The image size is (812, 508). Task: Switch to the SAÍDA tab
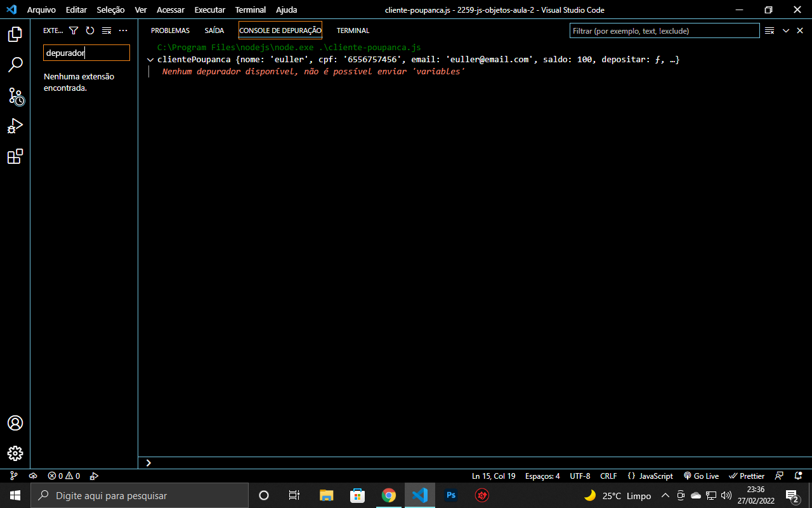214,30
